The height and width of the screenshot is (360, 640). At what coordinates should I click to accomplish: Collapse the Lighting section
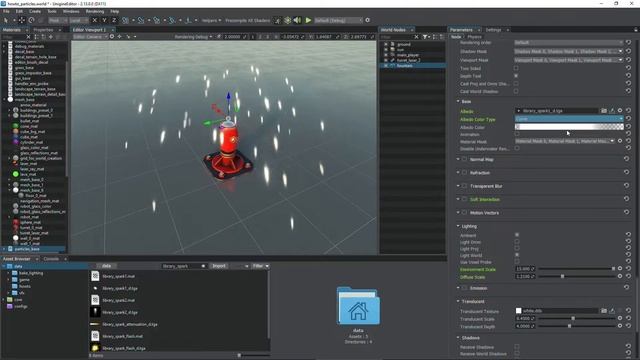458,226
